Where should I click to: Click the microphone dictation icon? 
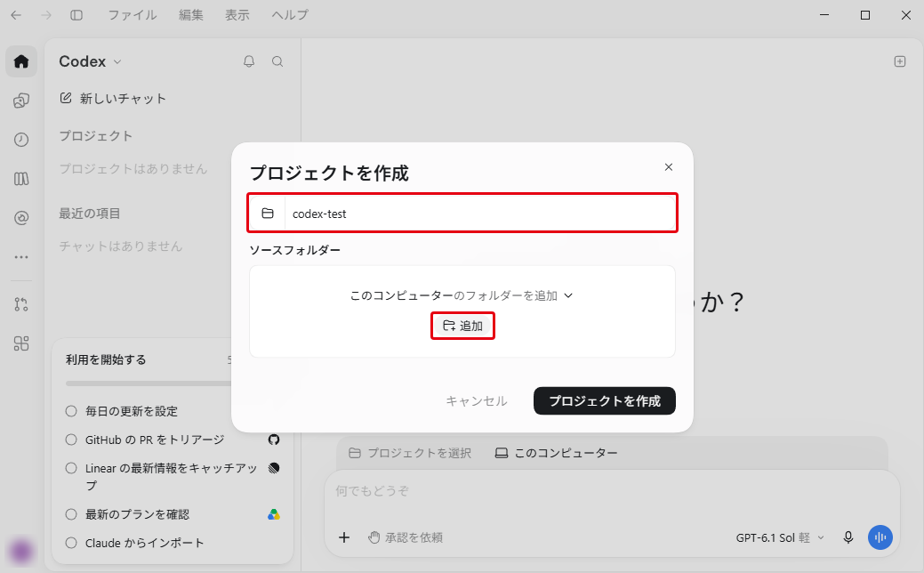click(x=848, y=537)
